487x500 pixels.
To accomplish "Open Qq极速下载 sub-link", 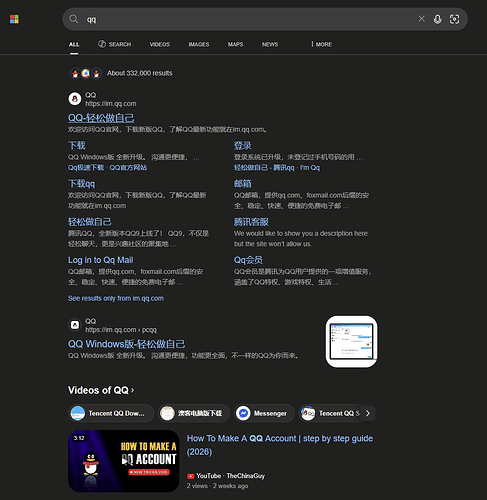I will pyautogui.click(x=86, y=168).
